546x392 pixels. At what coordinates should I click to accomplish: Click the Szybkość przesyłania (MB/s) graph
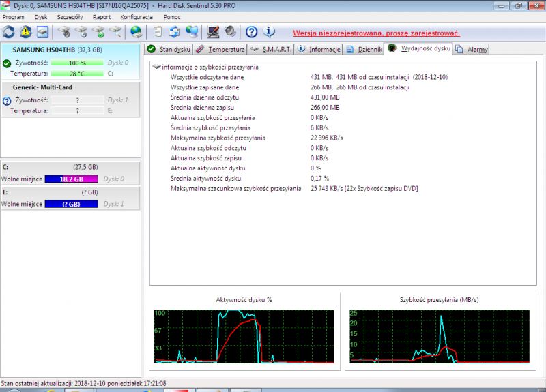coord(440,336)
